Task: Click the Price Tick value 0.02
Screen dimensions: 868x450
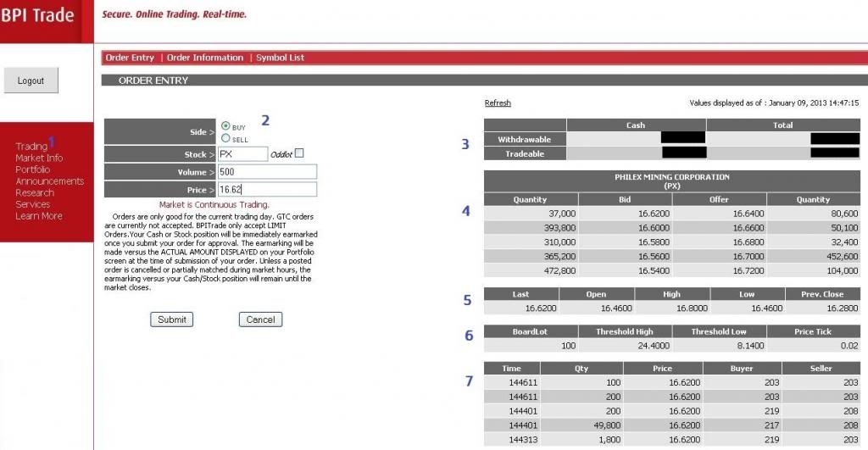Action: 849,346
